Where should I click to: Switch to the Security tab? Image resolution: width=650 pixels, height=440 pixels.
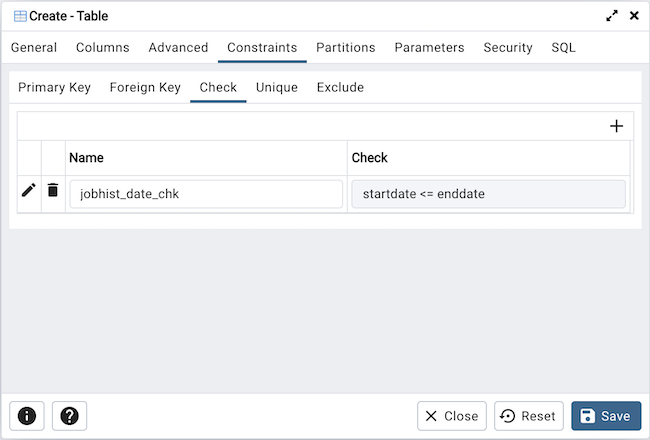tap(508, 47)
